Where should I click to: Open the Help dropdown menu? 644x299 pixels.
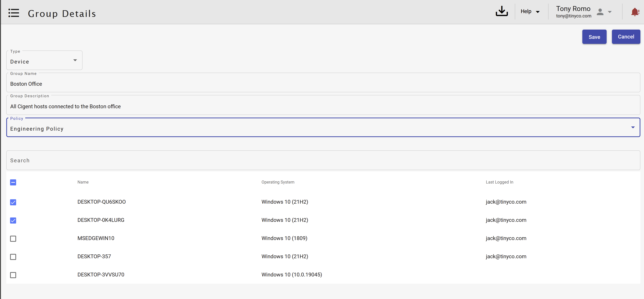click(530, 12)
